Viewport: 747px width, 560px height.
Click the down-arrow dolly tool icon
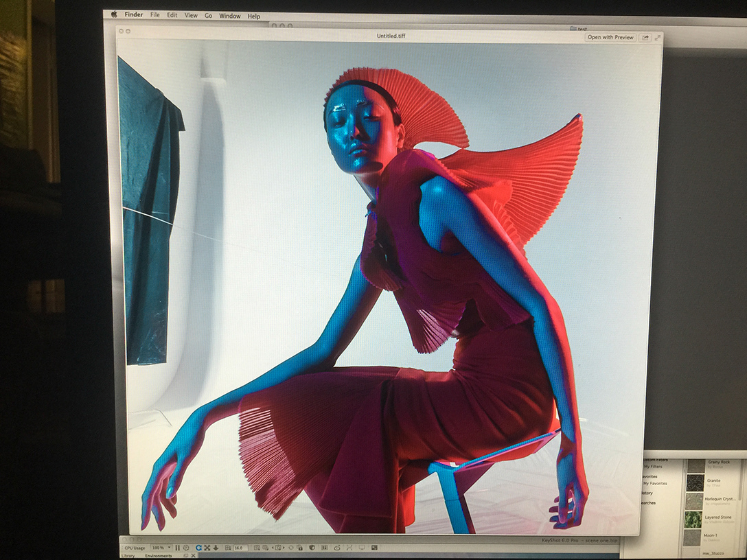click(216, 548)
